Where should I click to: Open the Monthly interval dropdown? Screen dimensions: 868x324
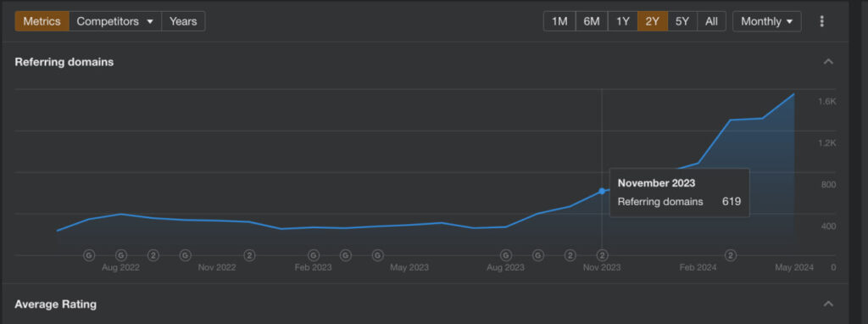(766, 21)
